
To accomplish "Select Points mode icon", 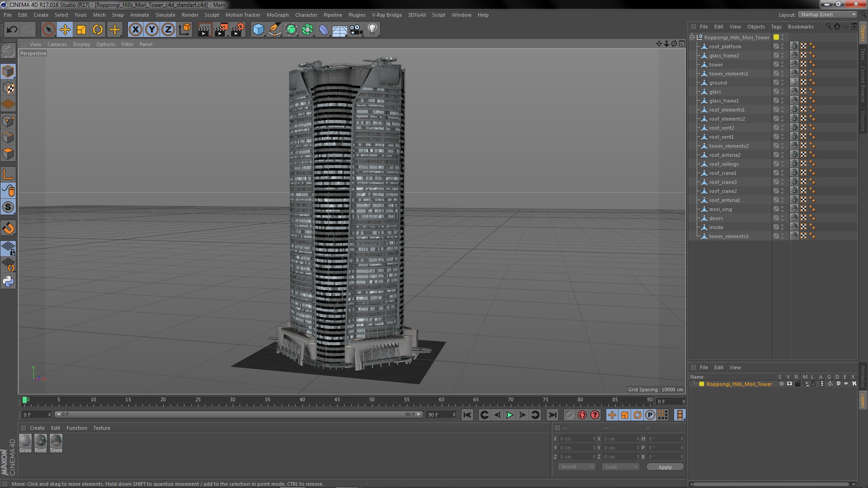I will tap(8, 121).
